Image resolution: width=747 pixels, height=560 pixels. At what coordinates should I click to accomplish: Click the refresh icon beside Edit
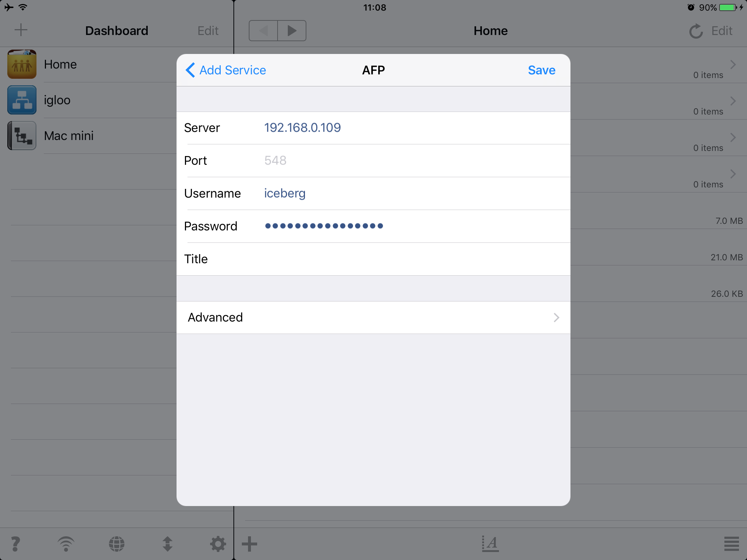(696, 31)
